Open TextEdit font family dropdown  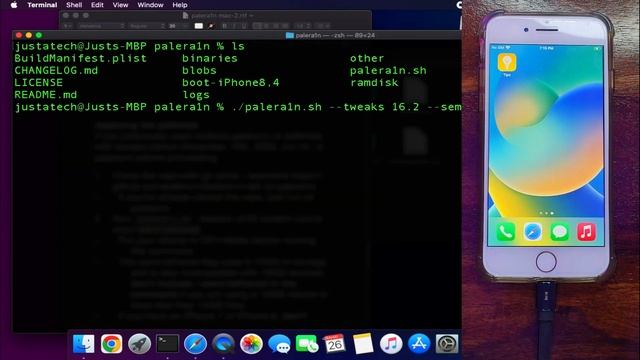click(x=101, y=26)
